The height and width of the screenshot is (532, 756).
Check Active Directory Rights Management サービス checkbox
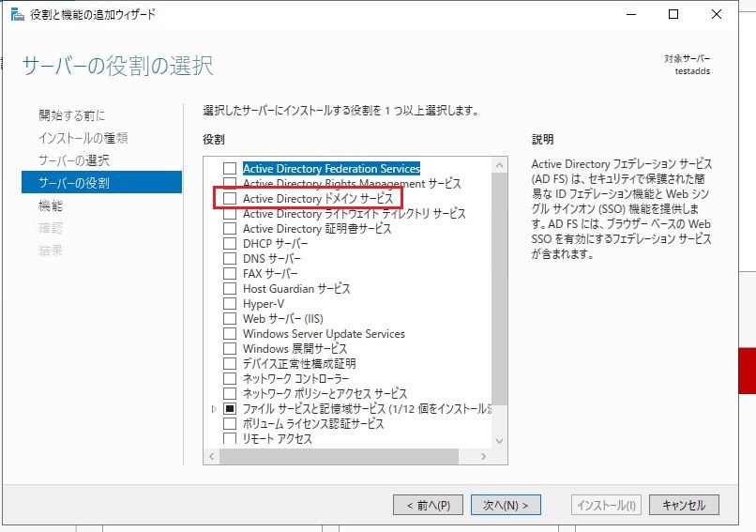pyautogui.click(x=230, y=182)
